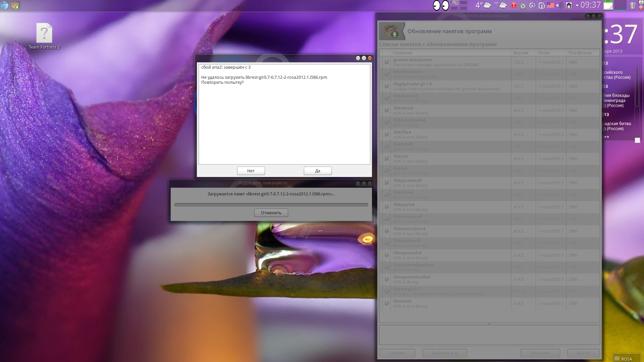Click the red alert notification tray icon
This screenshot has height=362, width=644.
[514, 5]
